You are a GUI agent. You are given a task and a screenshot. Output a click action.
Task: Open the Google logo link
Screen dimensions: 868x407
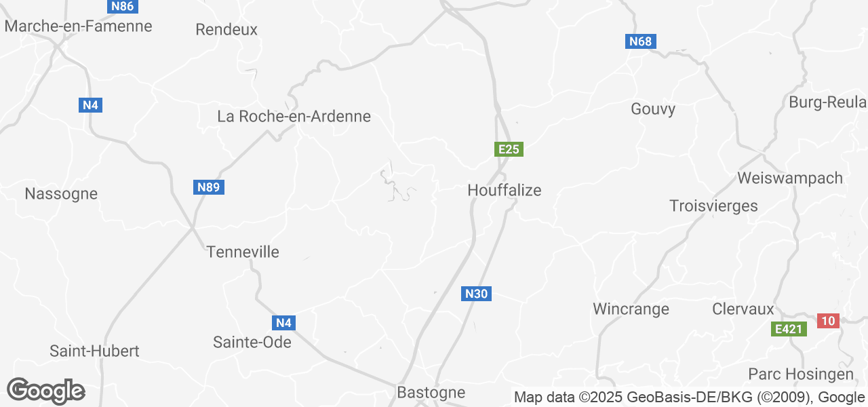point(45,391)
